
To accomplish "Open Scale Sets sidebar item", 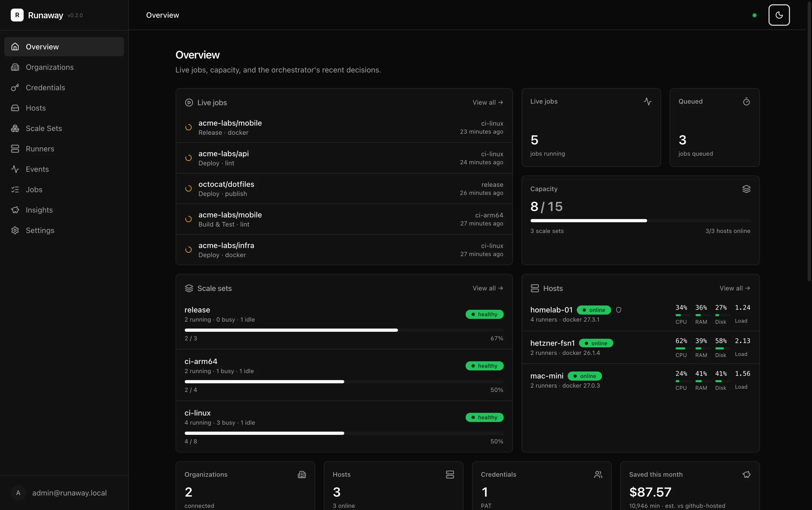I will pyautogui.click(x=64, y=128).
